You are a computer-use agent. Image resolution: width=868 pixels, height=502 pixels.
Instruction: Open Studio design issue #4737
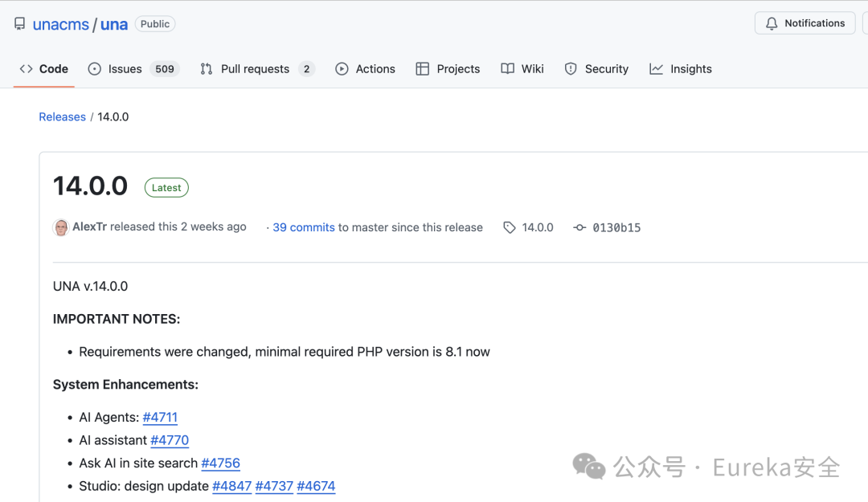tap(274, 486)
